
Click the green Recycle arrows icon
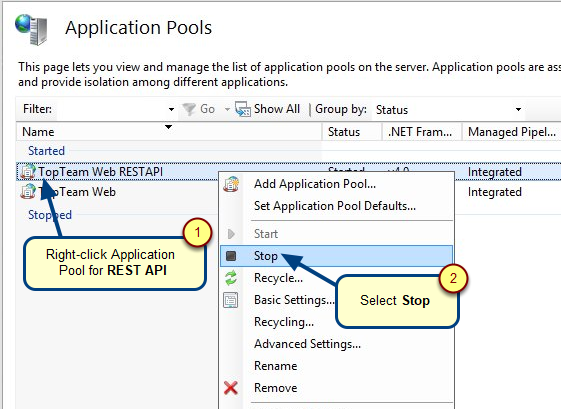click(231, 278)
